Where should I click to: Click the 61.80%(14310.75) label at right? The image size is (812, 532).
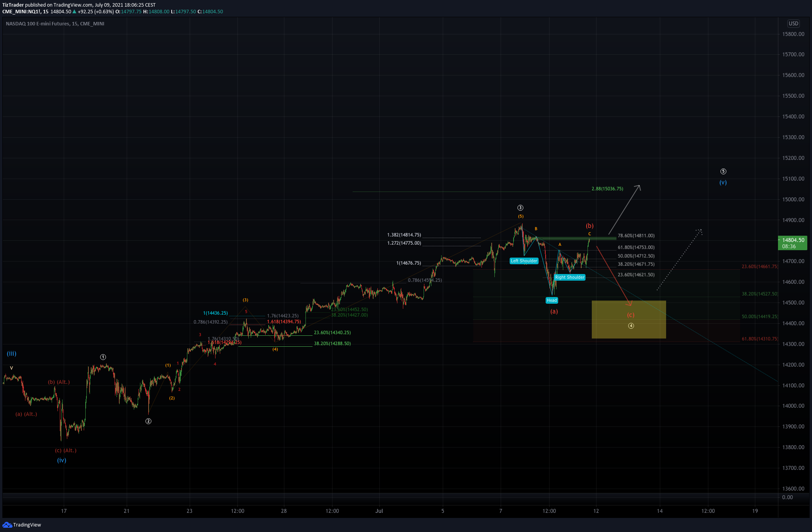point(760,339)
